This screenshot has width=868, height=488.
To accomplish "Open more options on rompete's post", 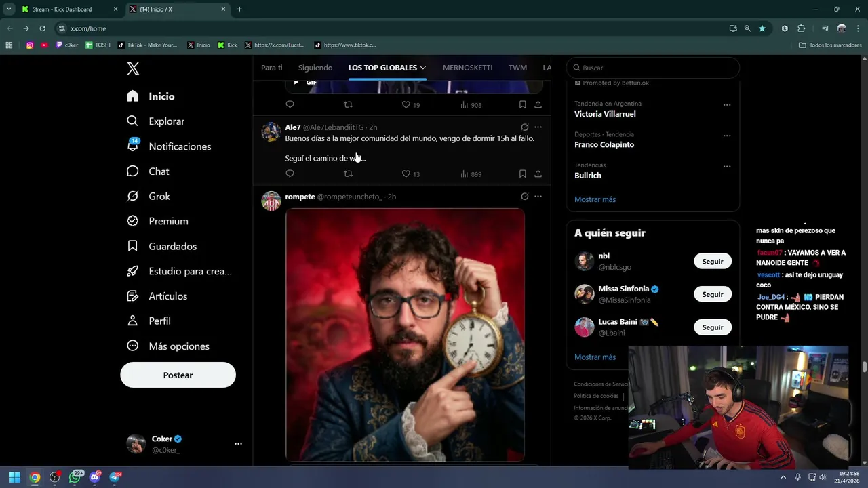I will (538, 197).
